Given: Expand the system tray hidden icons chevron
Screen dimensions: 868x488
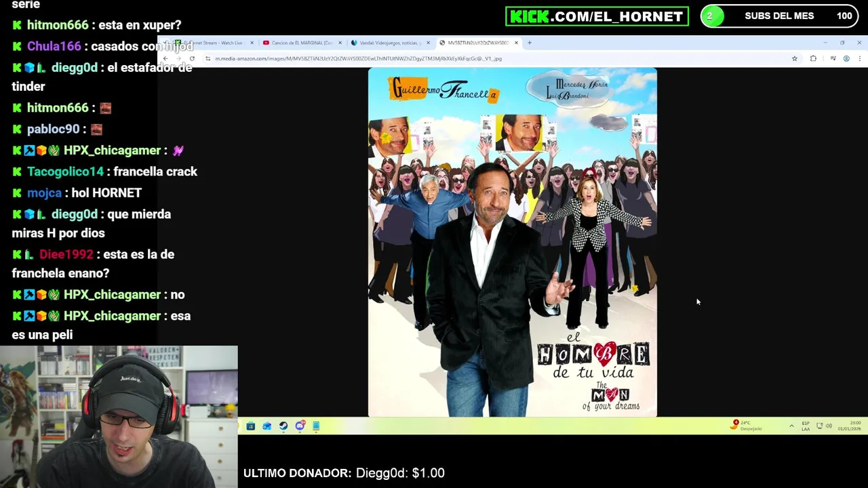Looking at the screenshot, I should tap(791, 426).
